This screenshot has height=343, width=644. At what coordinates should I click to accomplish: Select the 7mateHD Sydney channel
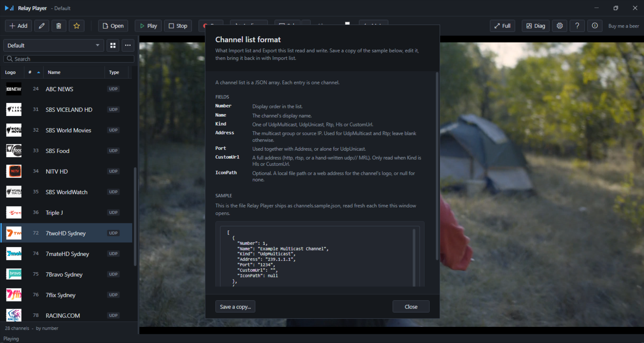pos(67,254)
